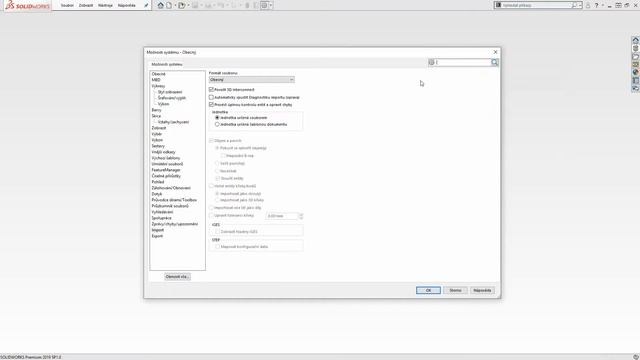Viewport: 640px width, 360px height.
Task: Click the Obnovit vše... button
Action: (x=177, y=277)
